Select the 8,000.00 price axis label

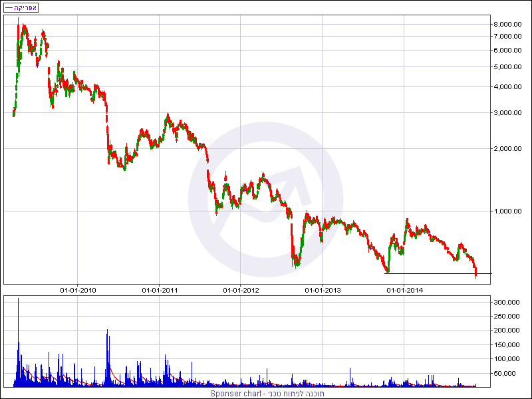point(507,24)
